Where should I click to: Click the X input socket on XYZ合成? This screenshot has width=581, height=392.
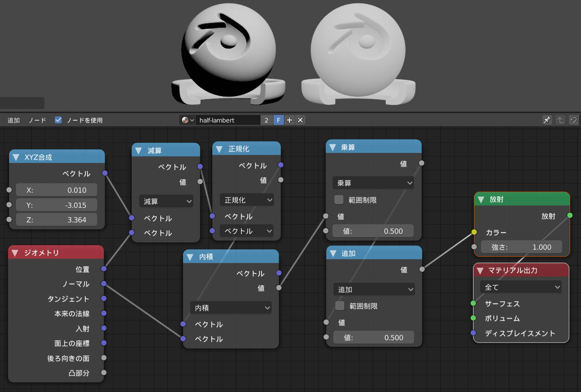click(9, 190)
